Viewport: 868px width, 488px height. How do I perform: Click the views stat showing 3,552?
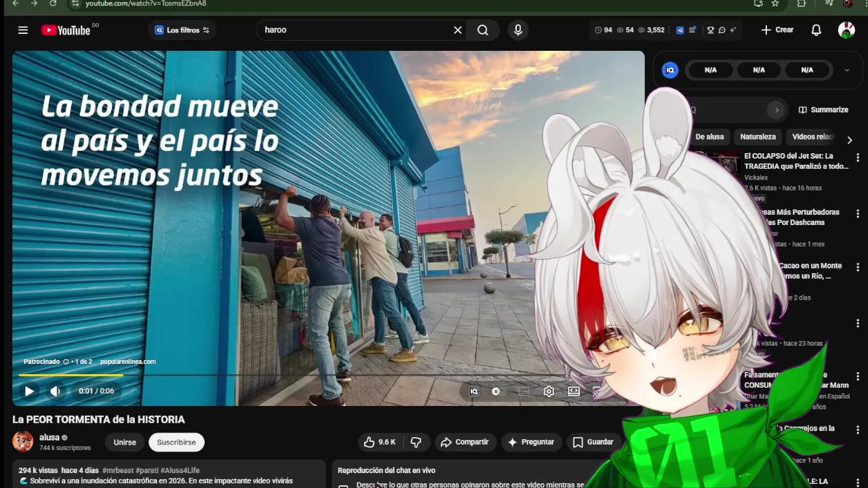tap(651, 30)
